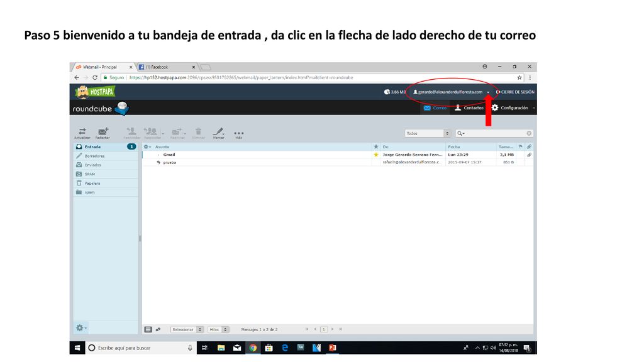Open the Entrada inbox folder
Screen dimensions: 644x362
pos(106,146)
